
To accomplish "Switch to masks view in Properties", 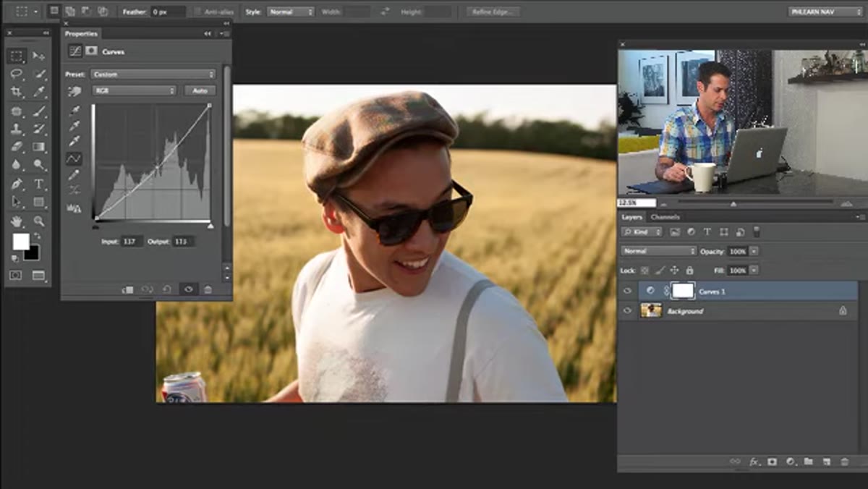I will 92,51.
